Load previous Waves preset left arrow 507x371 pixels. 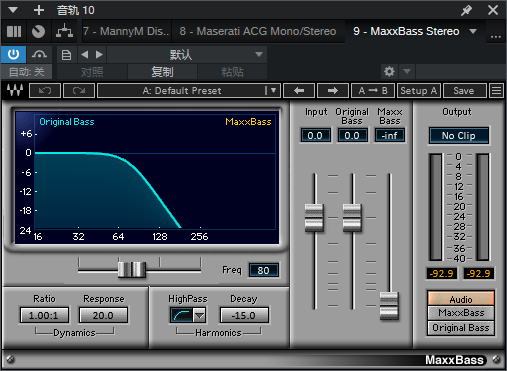click(x=299, y=91)
